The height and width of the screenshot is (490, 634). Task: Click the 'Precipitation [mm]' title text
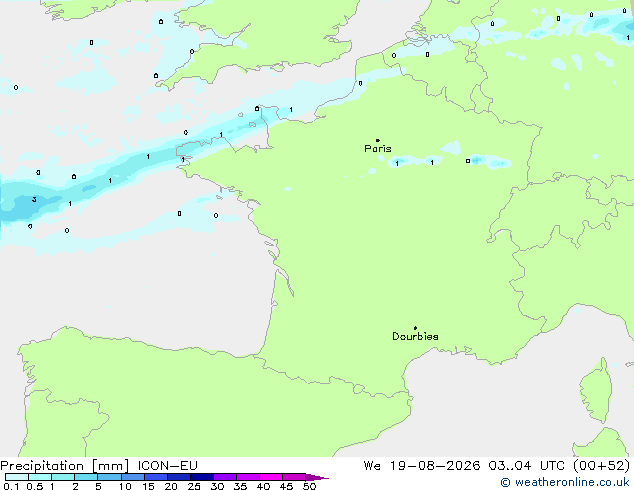(65, 466)
